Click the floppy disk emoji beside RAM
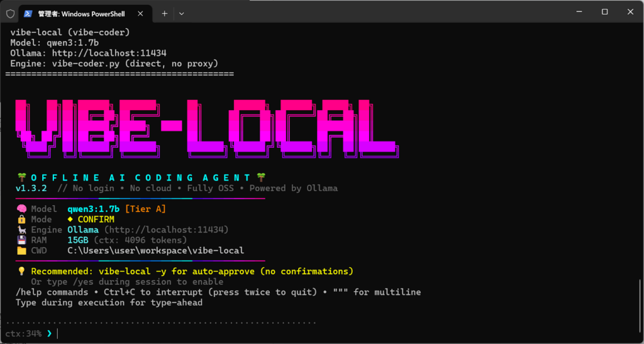Viewport: 644px width, 344px height. coord(21,240)
